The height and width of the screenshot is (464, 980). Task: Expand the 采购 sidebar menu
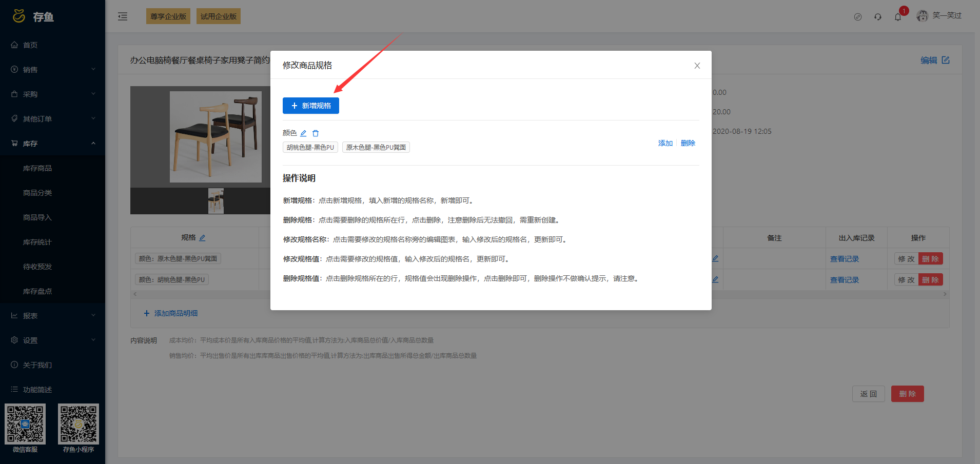(52, 94)
